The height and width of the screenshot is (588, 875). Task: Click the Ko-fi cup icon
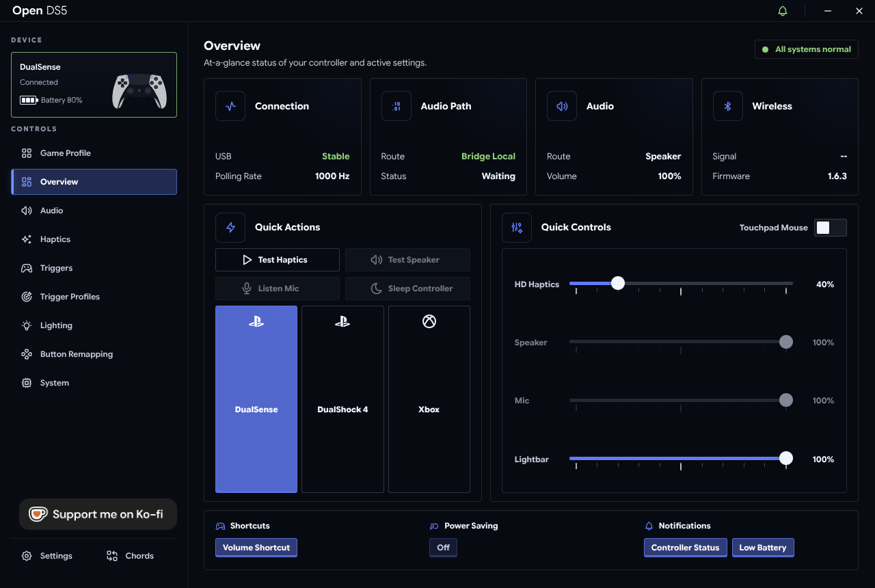(x=38, y=514)
